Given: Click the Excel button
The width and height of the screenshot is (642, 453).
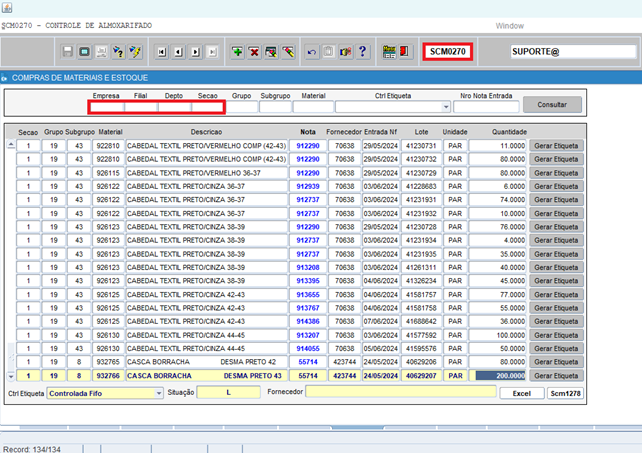Looking at the screenshot, I should (522, 393).
